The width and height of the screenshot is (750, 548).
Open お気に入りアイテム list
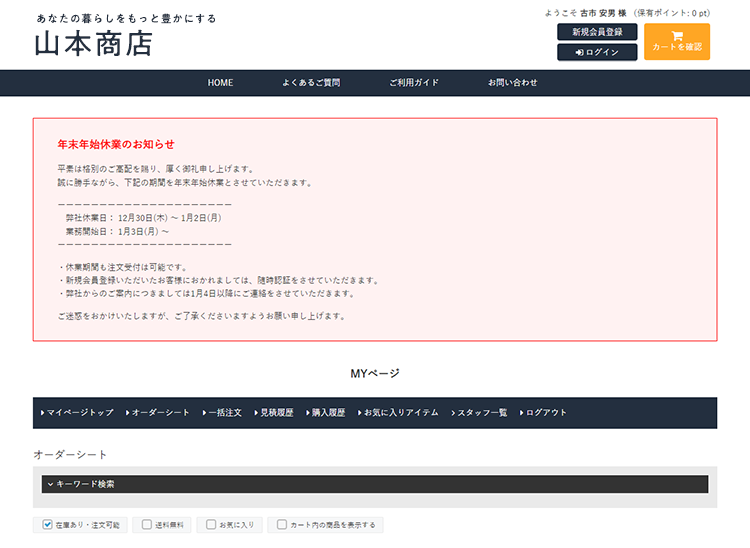pos(398,412)
